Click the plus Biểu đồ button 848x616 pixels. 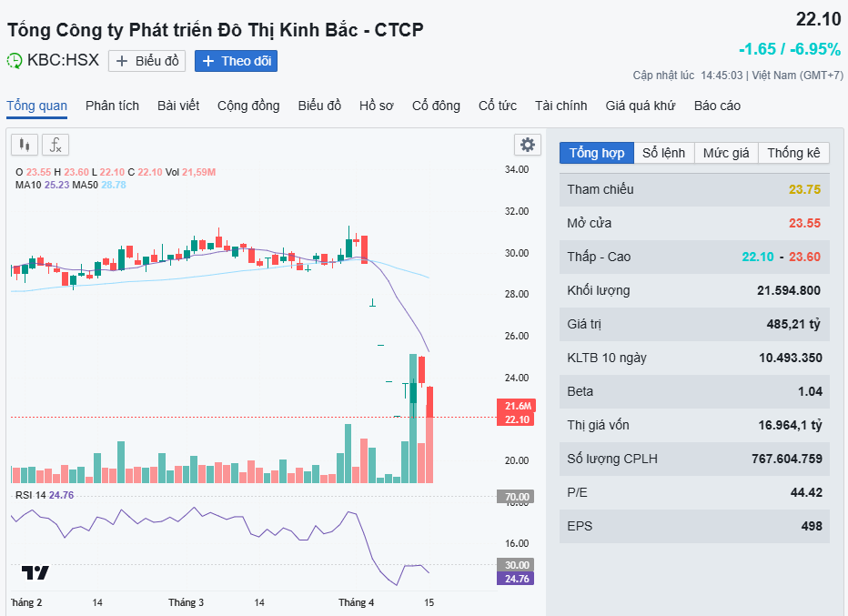[x=147, y=61]
